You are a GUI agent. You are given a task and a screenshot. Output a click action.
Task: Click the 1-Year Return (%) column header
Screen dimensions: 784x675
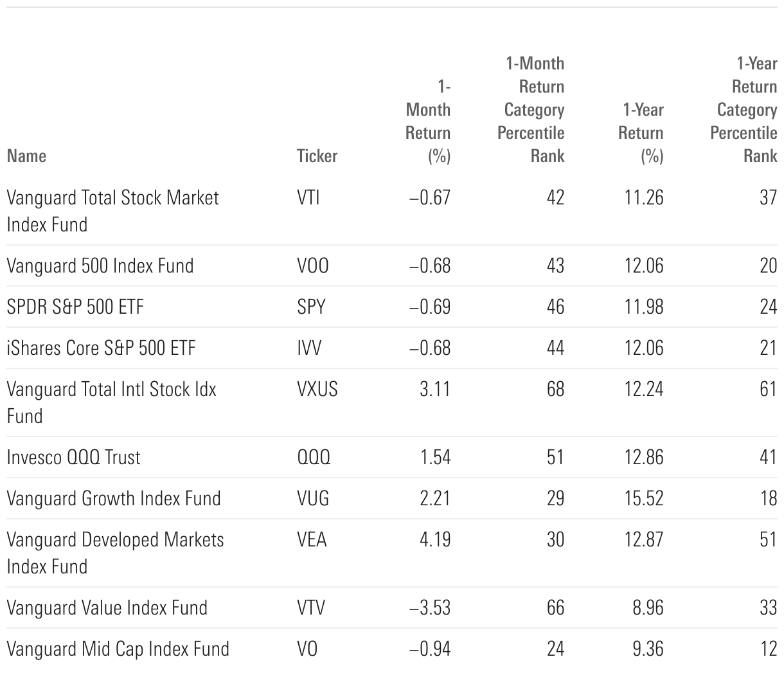(641, 132)
